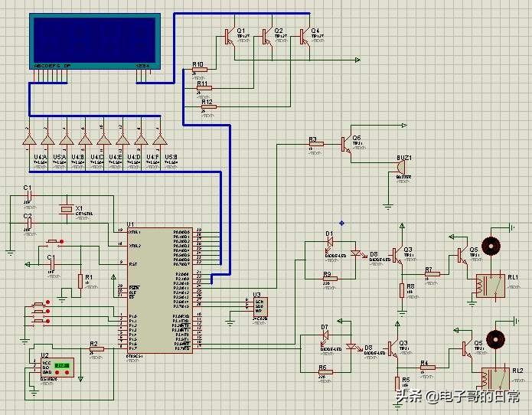Select the U3 EEPROM chip
The width and height of the screenshot is (532, 415).
[x=260, y=307]
